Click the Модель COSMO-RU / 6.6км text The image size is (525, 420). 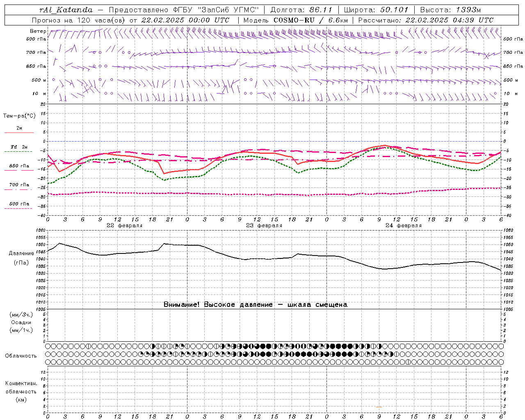coord(296,20)
